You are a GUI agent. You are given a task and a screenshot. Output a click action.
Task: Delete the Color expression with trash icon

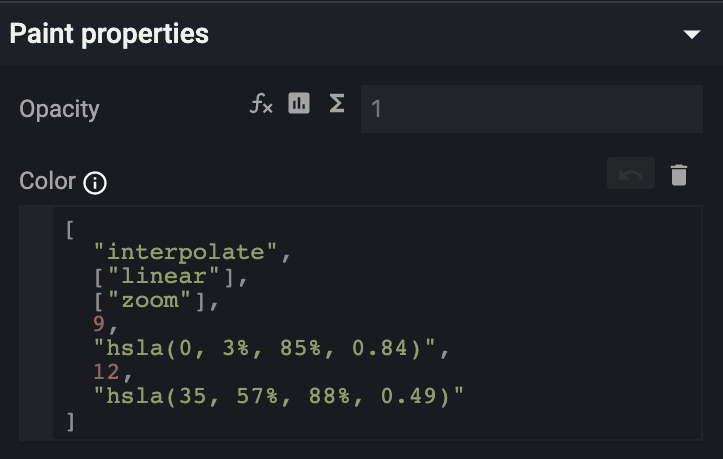pyautogui.click(x=679, y=175)
